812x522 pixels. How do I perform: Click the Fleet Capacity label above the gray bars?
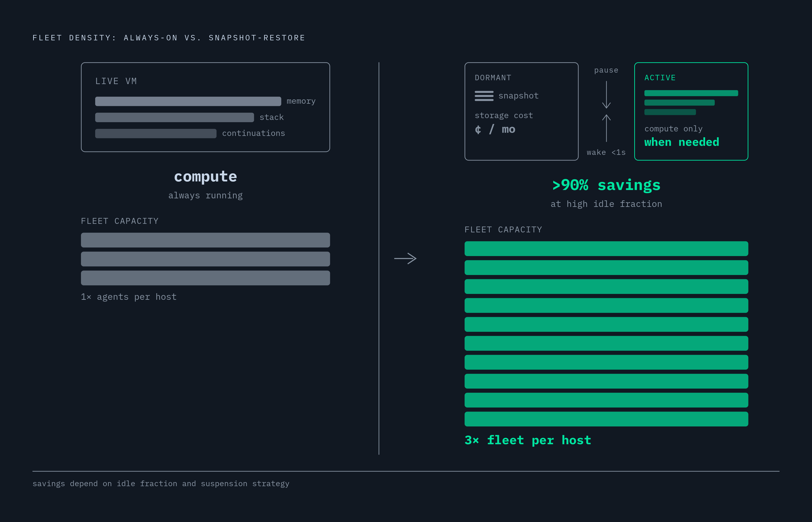click(119, 221)
